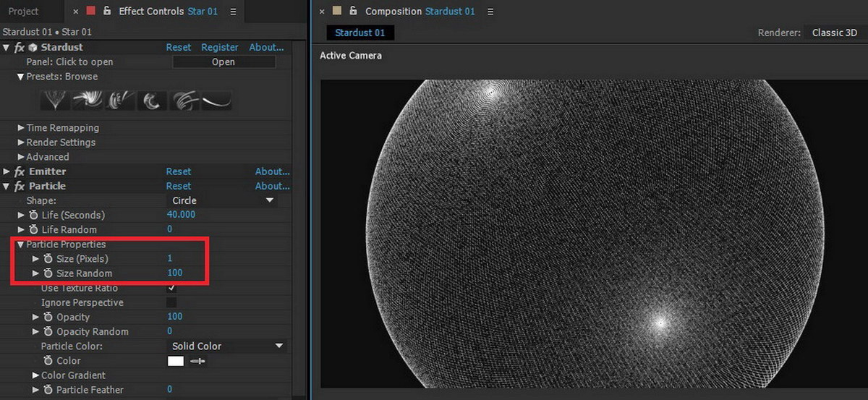Select the first fountain-shaped preset thumbnail
868x400 pixels.
coord(56,100)
